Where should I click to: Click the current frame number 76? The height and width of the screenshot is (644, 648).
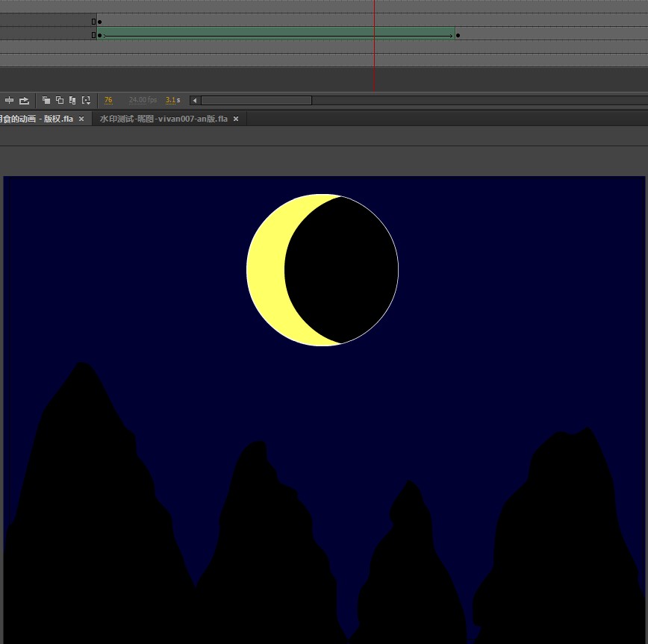click(108, 100)
